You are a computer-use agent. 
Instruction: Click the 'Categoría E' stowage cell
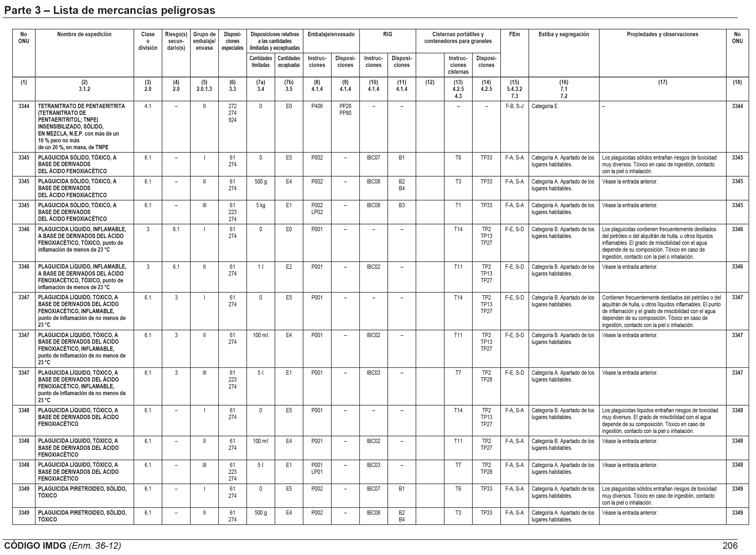click(544, 106)
